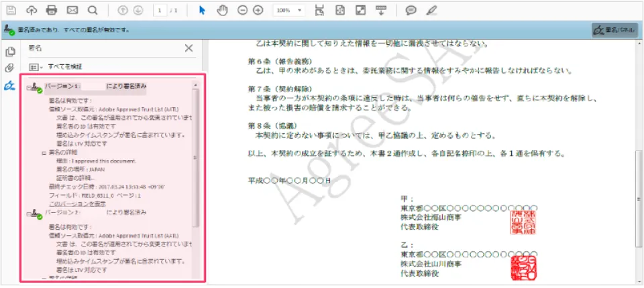The width and height of the screenshot is (644, 288).
Task: Fit one full page icon
Action: point(339,10)
